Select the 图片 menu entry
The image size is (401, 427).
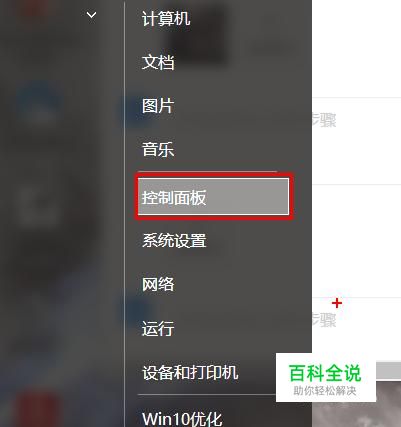point(158,106)
